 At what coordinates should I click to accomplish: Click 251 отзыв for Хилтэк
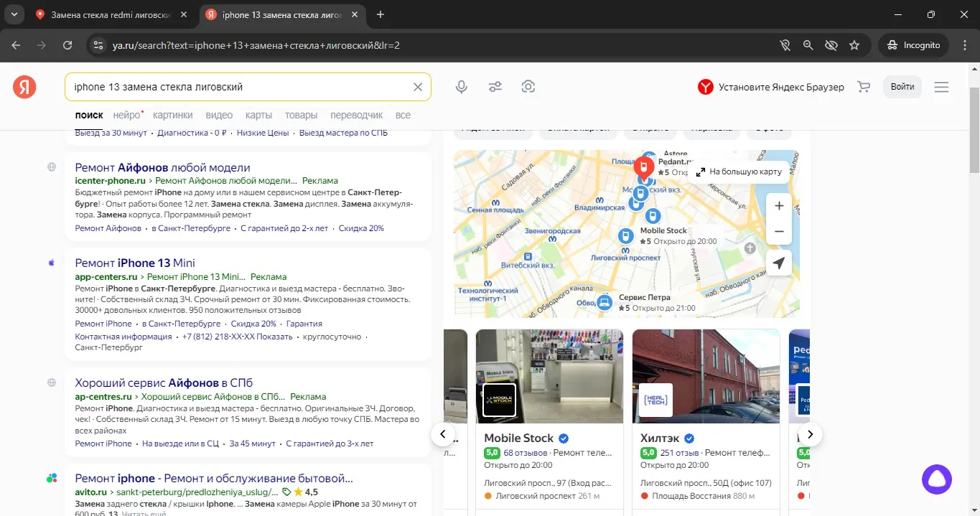click(x=679, y=453)
